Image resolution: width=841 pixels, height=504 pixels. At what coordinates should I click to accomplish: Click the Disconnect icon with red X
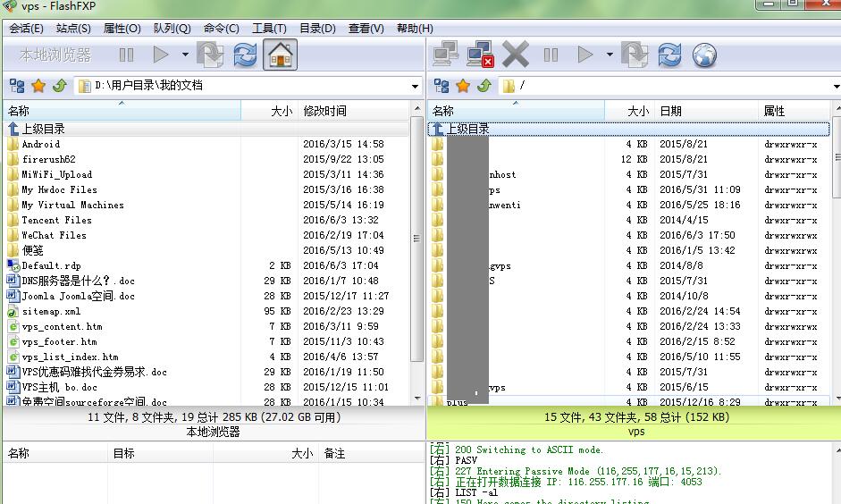tap(480, 55)
